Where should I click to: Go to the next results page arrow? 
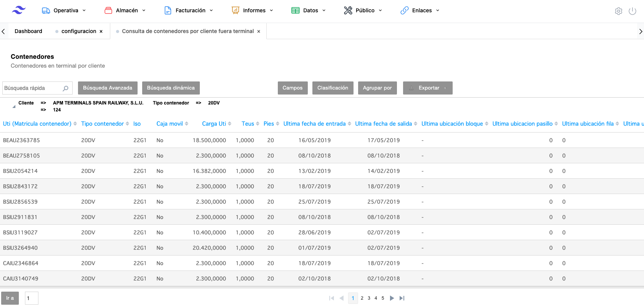tap(392, 298)
